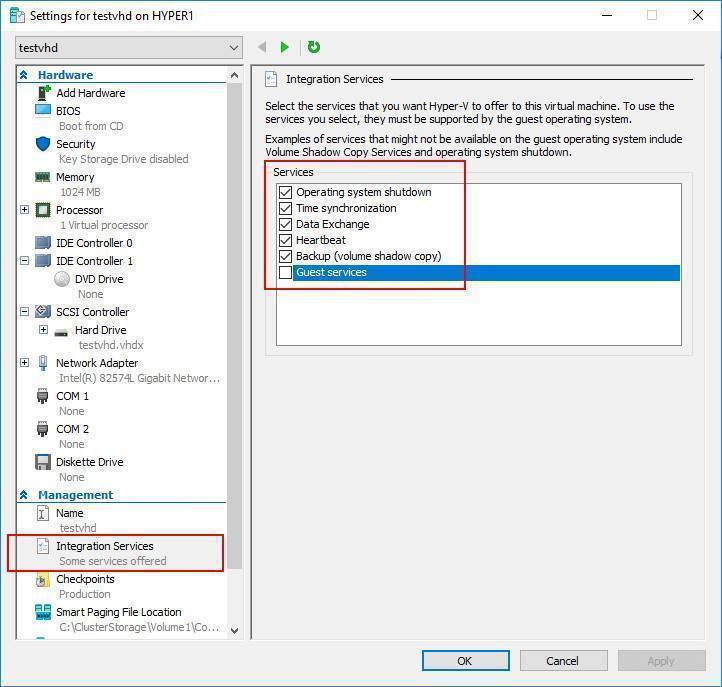Collapse the IDE Controller 1 node

click(x=24, y=261)
